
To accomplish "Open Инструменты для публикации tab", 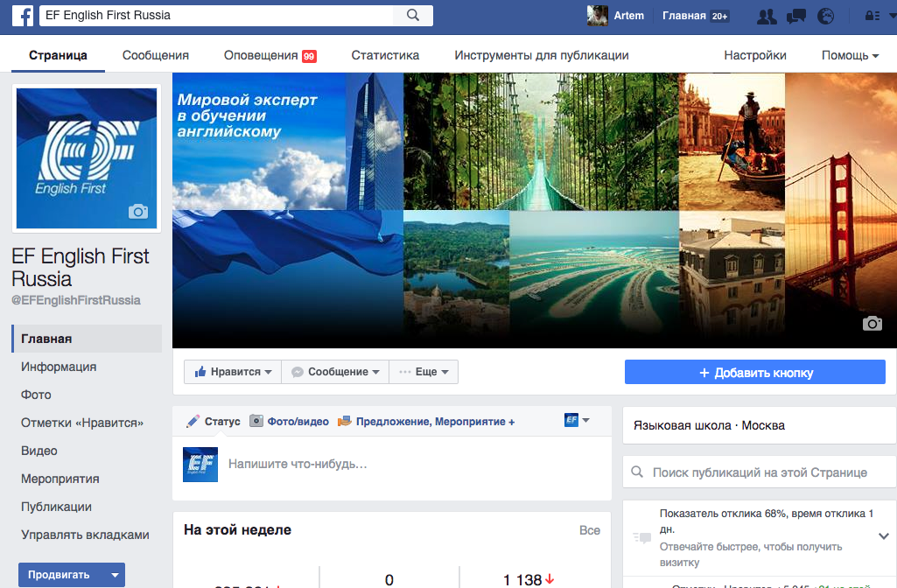I will (541, 55).
